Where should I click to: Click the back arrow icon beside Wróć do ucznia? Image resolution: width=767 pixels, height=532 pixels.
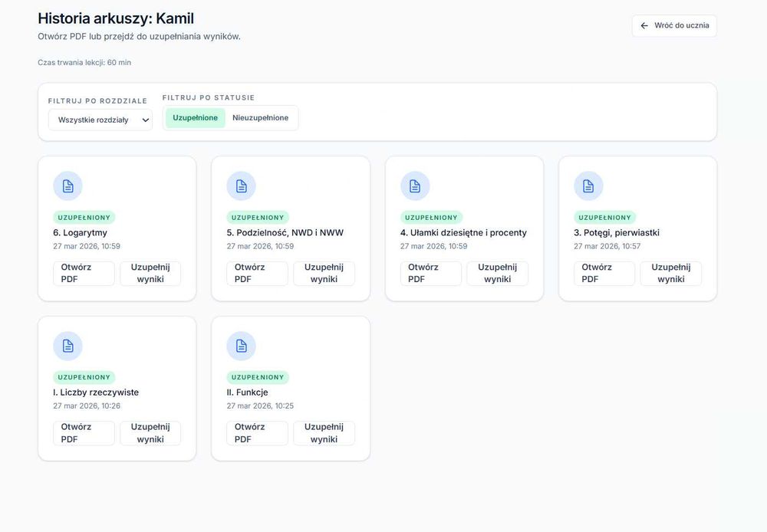click(x=644, y=25)
